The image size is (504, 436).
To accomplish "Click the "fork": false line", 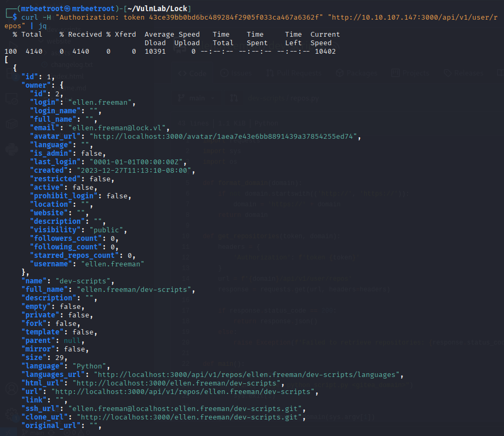I will [x=51, y=323].
